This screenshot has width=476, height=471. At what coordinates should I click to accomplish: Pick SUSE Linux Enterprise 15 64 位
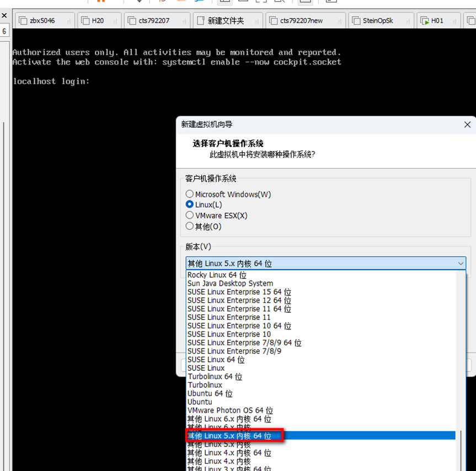(321, 292)
